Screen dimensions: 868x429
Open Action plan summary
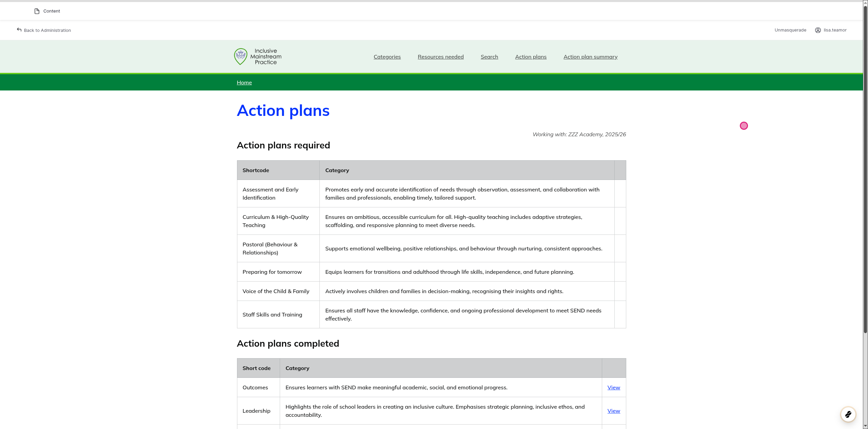pos(590,57)
